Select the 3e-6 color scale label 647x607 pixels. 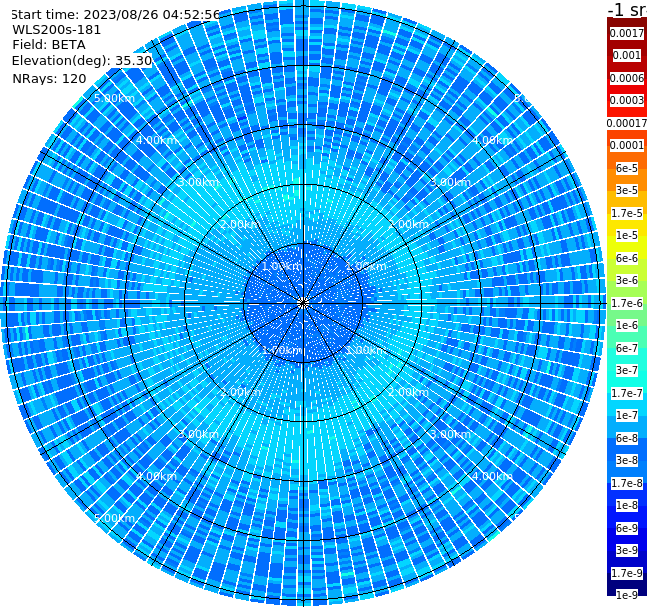627,280
